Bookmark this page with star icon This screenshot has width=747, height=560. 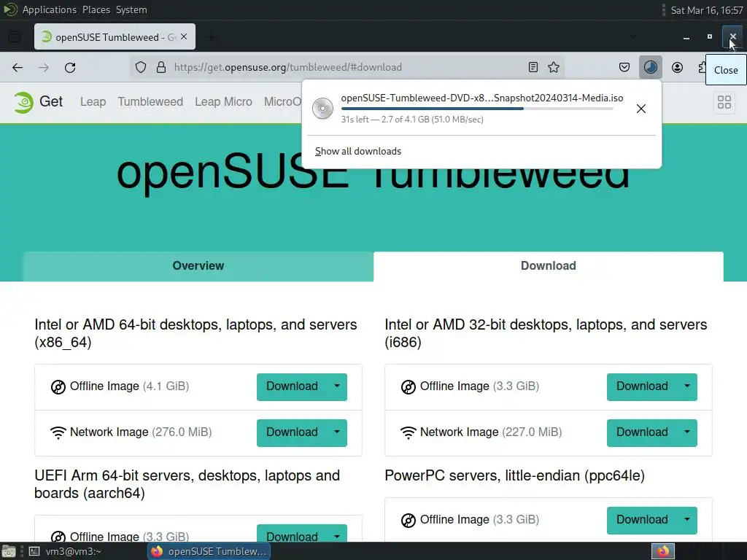click(x=554, y=68)
